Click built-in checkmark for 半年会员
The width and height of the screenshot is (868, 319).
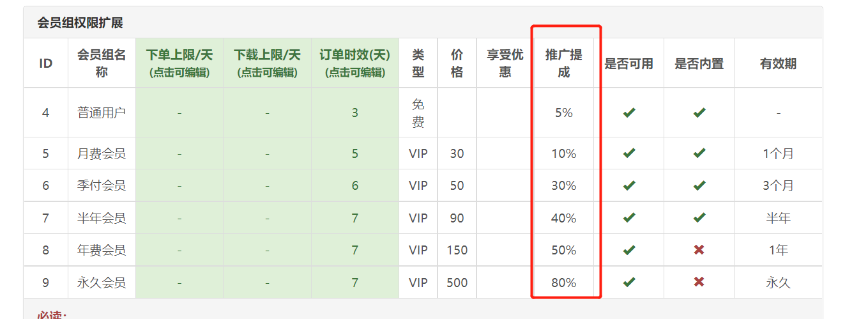pyautogui.click(x=699, y=218)
